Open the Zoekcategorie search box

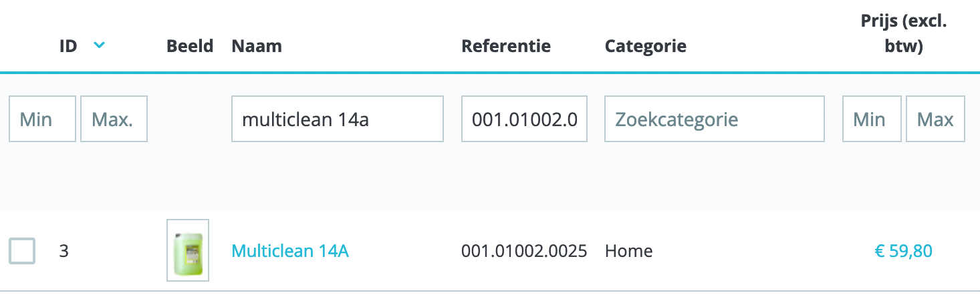click(x=715, y=119)
